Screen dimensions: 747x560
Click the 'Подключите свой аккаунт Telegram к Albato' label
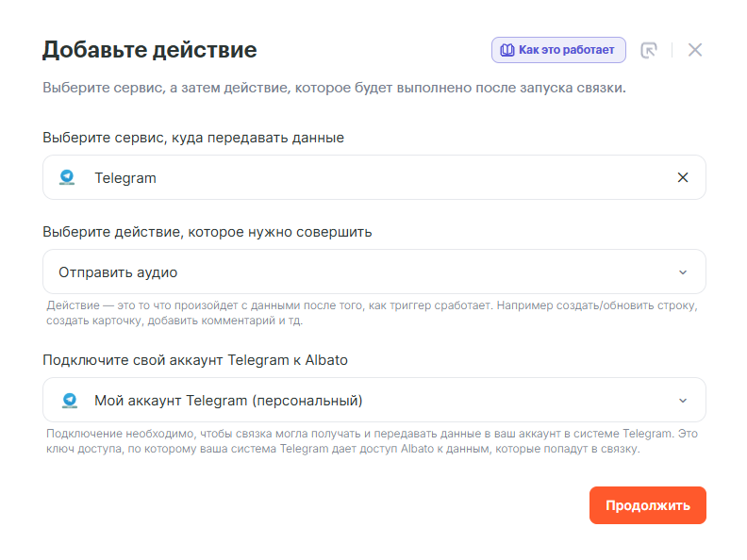tap(201, 360)
